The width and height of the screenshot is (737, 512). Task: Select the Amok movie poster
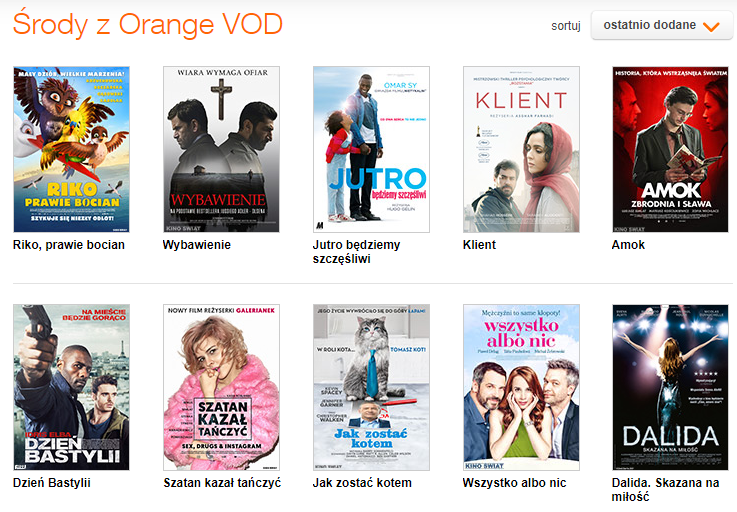(x=671, y=150)
